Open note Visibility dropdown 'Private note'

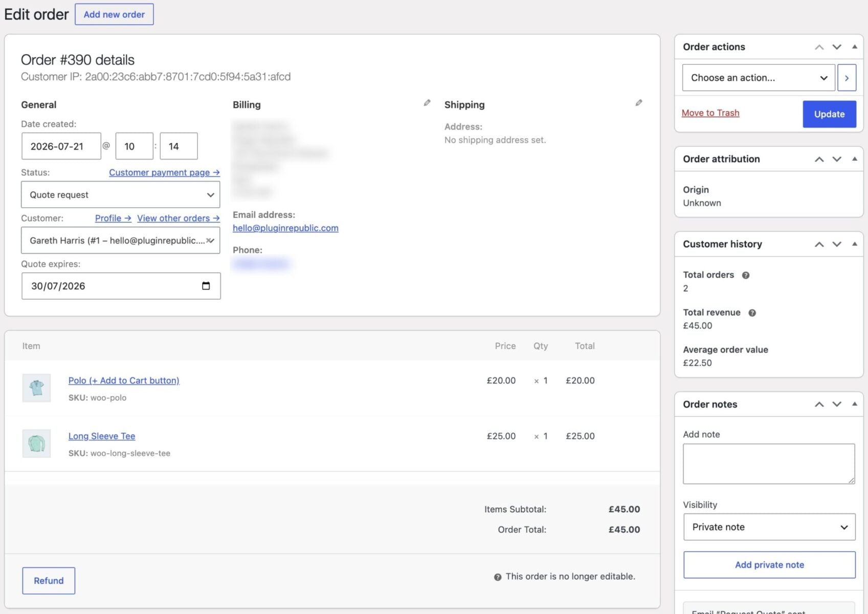tap(769, 527)
